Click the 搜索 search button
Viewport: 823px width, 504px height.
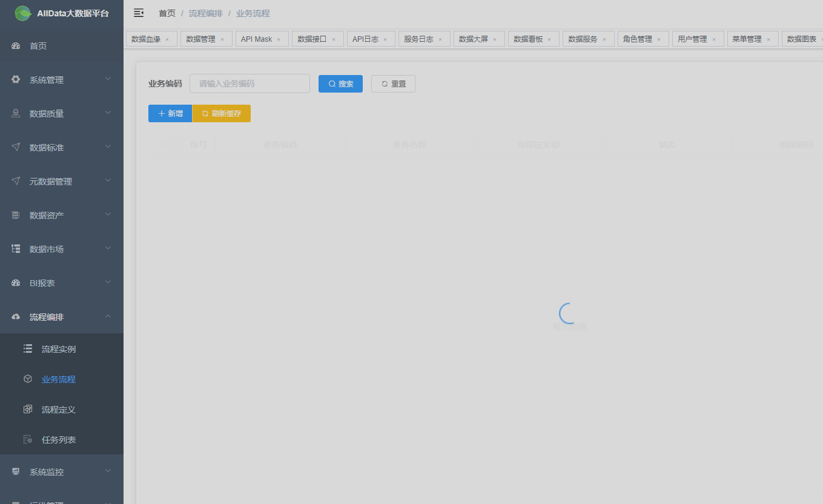pyautogui.click(x=340, y=84)
